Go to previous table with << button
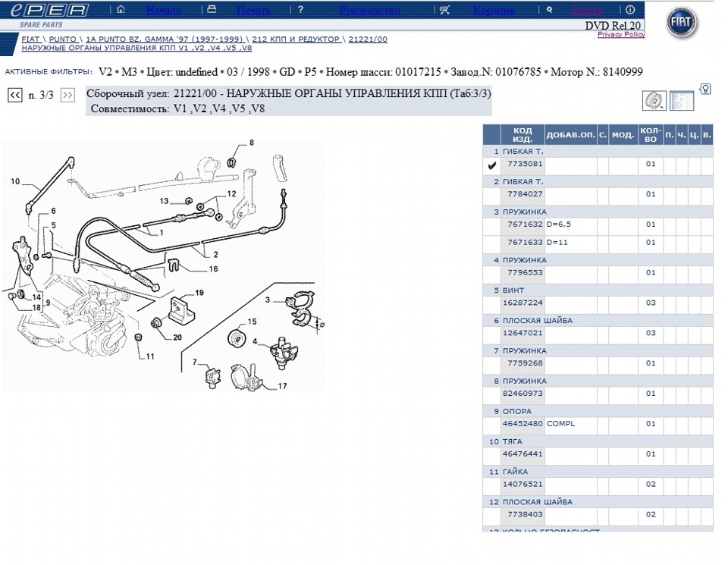Image resolution: width=728 pixels, height=565 pixels. pos(15,95)
